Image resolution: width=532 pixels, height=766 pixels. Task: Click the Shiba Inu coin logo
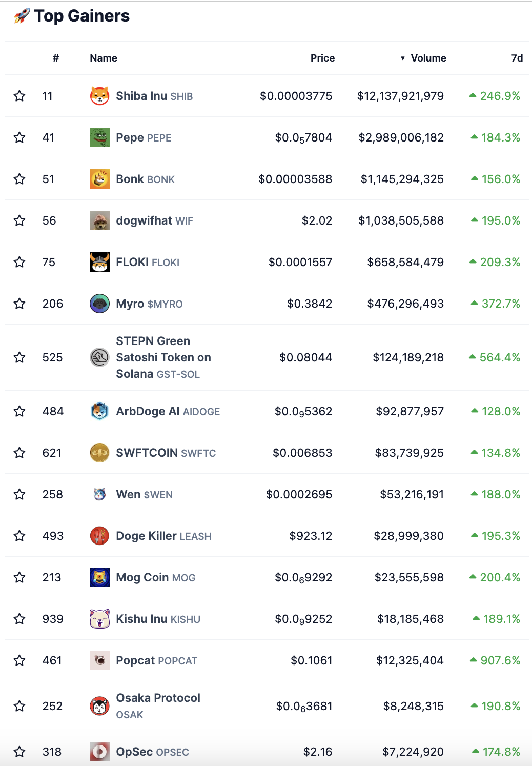(x=99, y=96)
